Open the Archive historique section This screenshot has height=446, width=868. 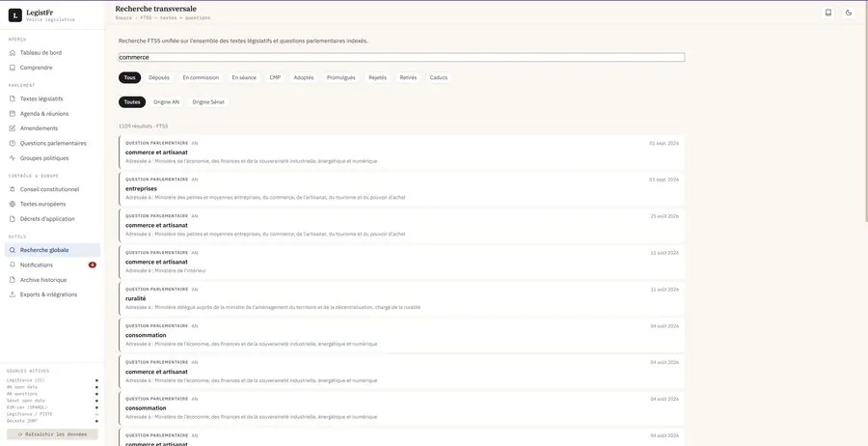click(53, 280)
